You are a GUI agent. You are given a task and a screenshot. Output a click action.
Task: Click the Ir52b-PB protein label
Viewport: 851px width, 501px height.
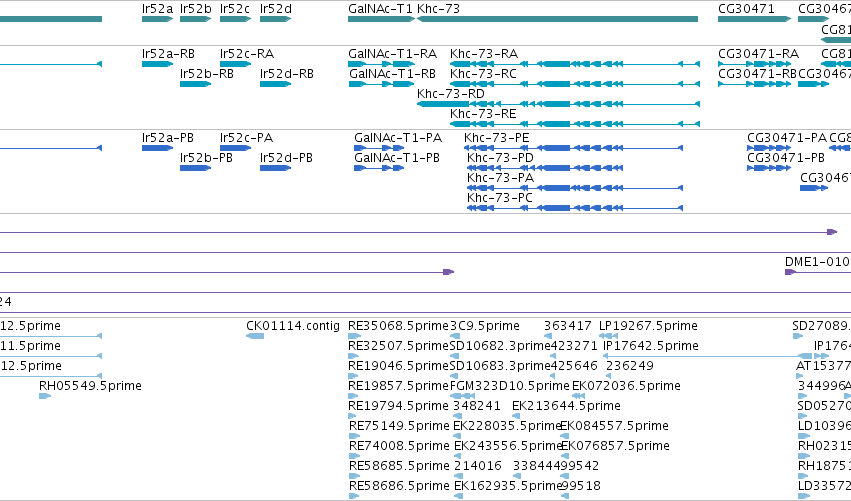206,158
